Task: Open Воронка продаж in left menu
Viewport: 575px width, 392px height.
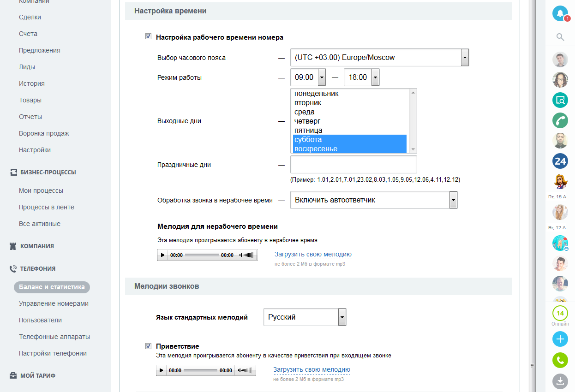Action: 44,133
